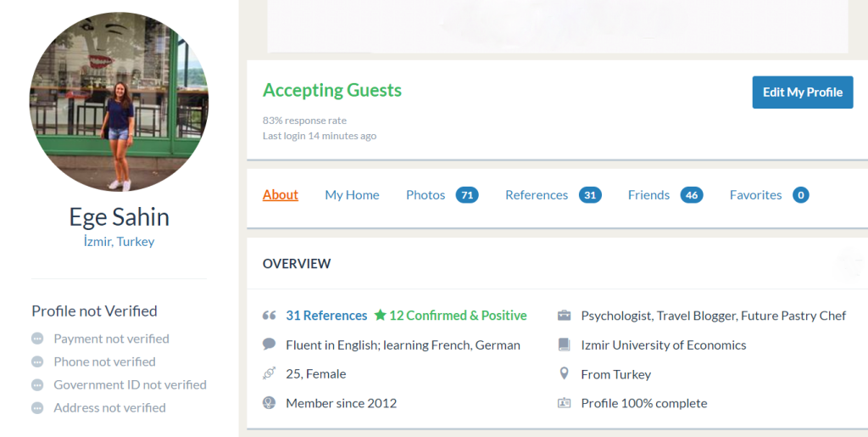Click the book icon for education

565,345
